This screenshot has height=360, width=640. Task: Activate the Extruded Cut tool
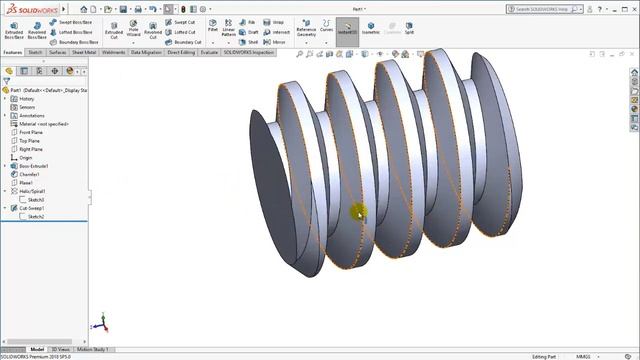click(114, 30)
